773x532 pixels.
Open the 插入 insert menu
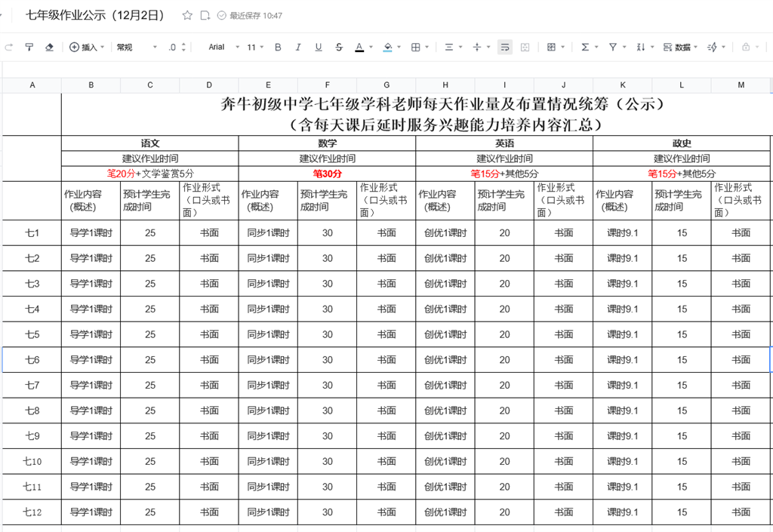point(87,48)
